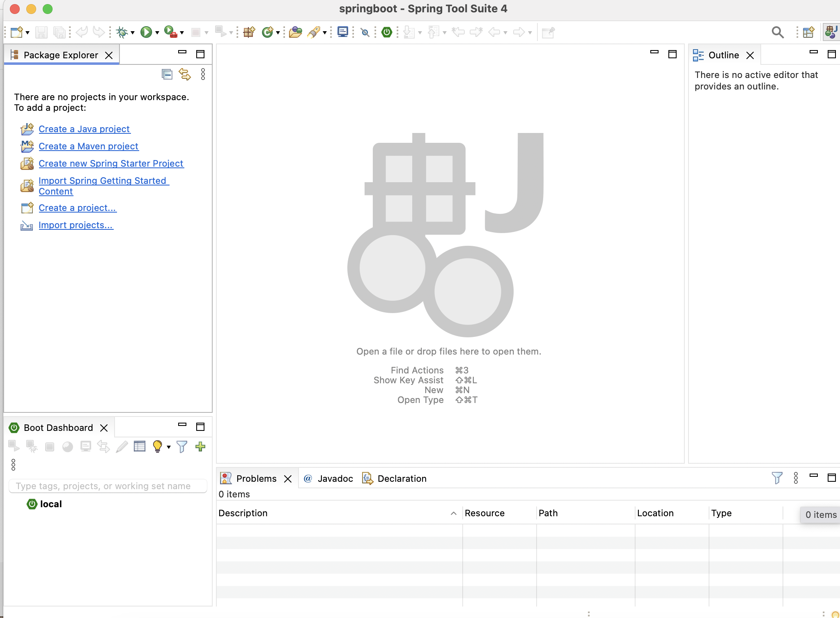Click the green Run button icon

pos(146,32)
